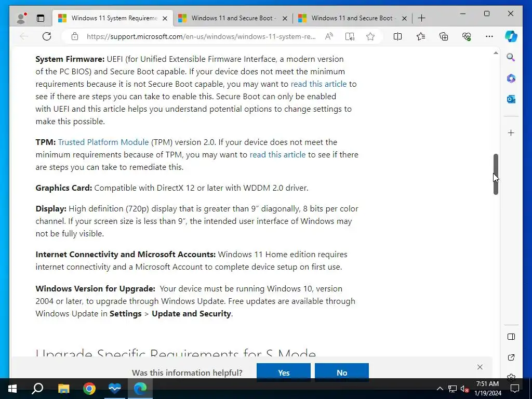Dismiss the feedback banner with X
Image resolution: width=532 pixels, height=399 pixels.
click(480, 367)
